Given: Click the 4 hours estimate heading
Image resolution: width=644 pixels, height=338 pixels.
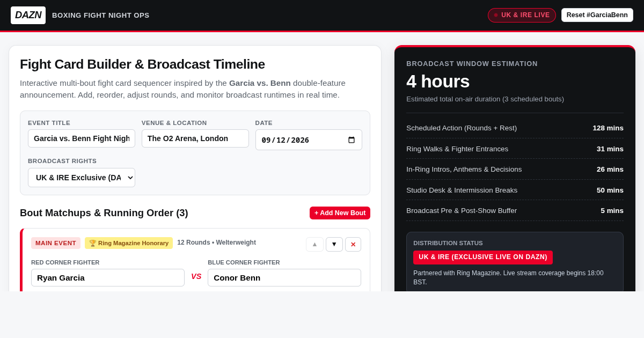Looking at the screenshot, I should [438, 82].
